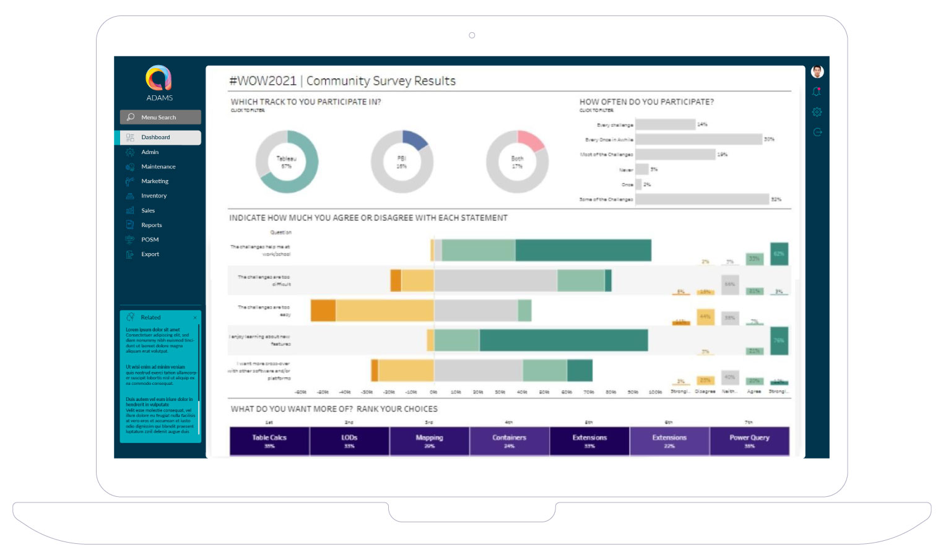Select the dark green bar for learning new features
The width and height of the screenshot is (943, 560).
563,340
